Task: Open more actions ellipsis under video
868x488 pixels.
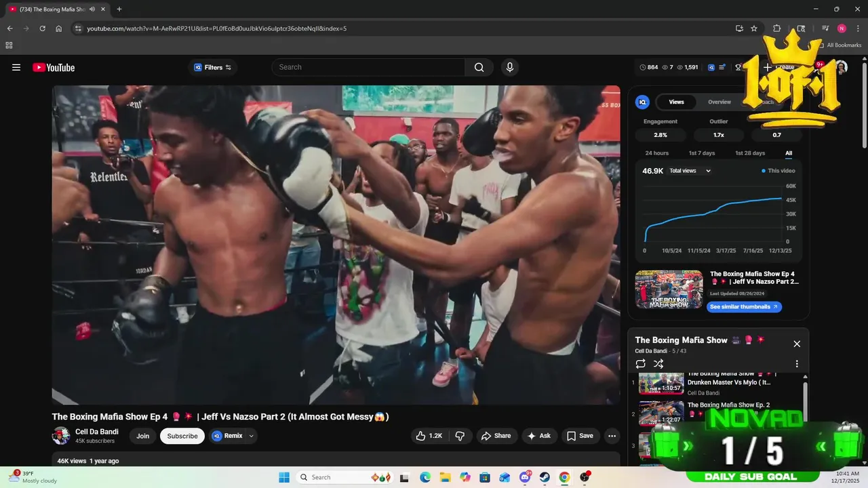Action: [612, 436]
